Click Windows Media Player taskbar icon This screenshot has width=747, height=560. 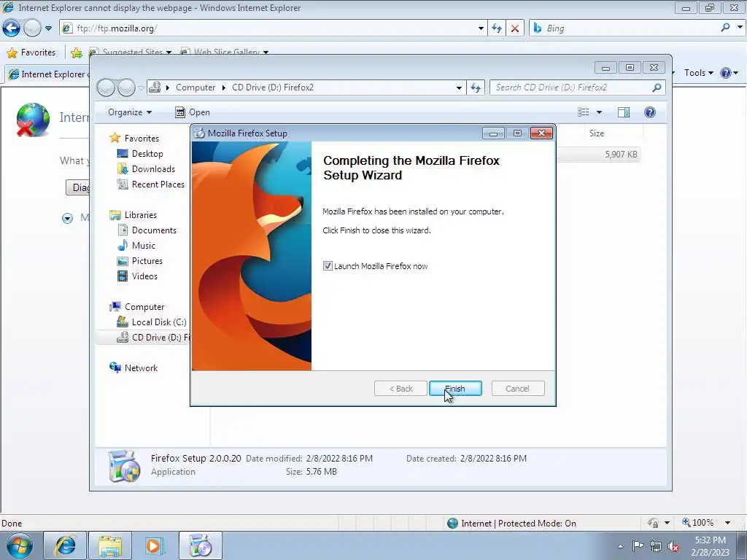155,545
